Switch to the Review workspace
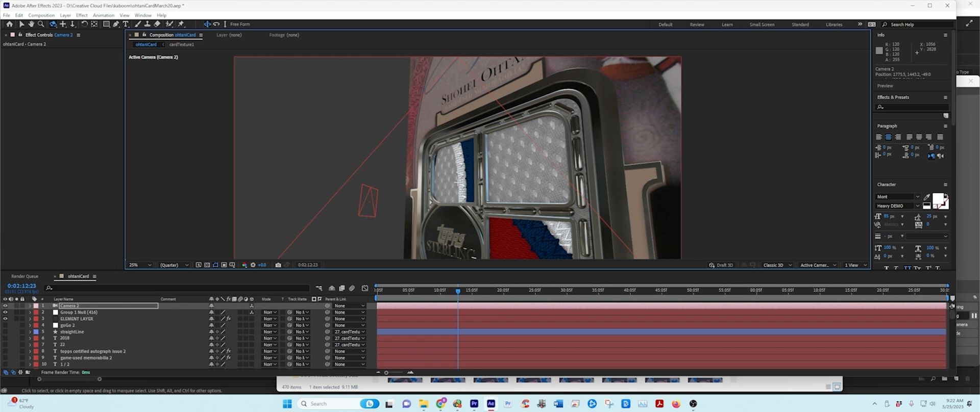 [697, 24]
